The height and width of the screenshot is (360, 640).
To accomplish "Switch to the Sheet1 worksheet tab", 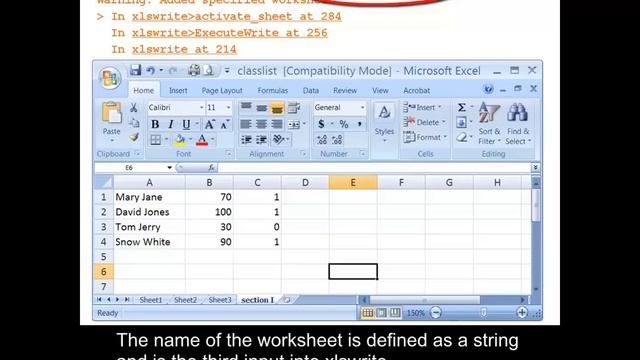I will pyautogui.click(x=151, y=300).
